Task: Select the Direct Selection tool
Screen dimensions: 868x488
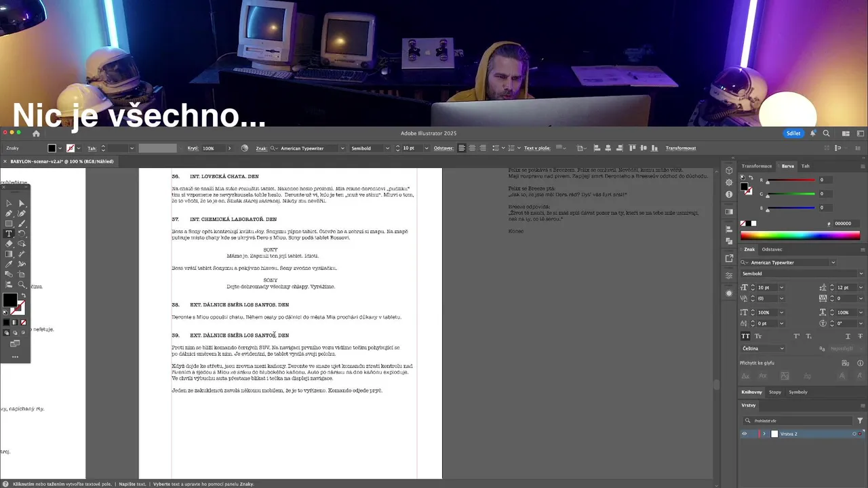Action: pyautogui.click(x=22, y=203)
